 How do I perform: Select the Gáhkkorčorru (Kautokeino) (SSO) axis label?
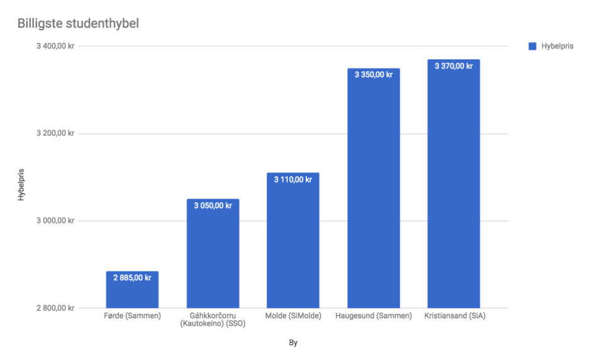point(213,319)
